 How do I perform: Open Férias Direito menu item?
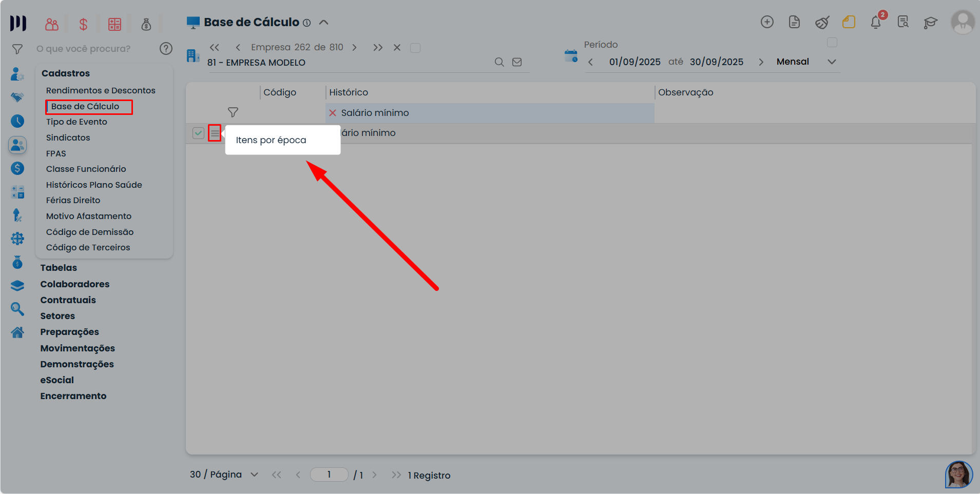(73, 200)
